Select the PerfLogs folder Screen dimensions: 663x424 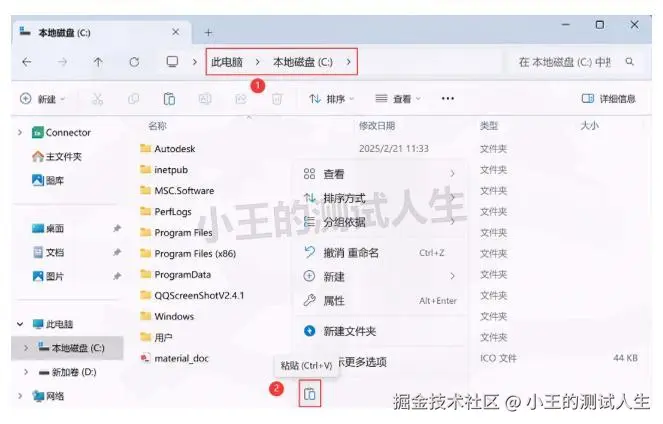(166, 212)
